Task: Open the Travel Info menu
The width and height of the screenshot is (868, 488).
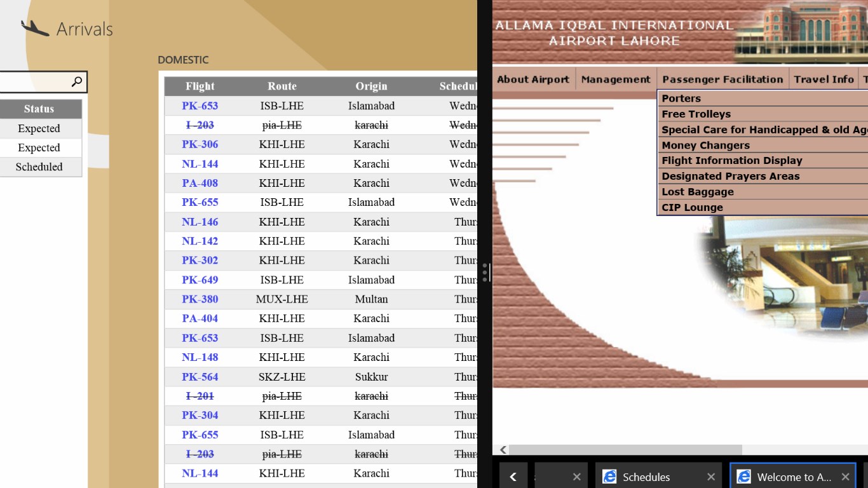Action: (x=824, y=79)
